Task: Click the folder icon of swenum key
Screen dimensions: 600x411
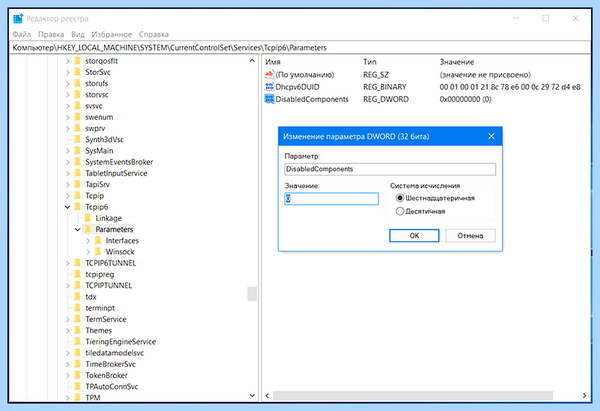Action: pyautogui.click(x=78, y=117)
